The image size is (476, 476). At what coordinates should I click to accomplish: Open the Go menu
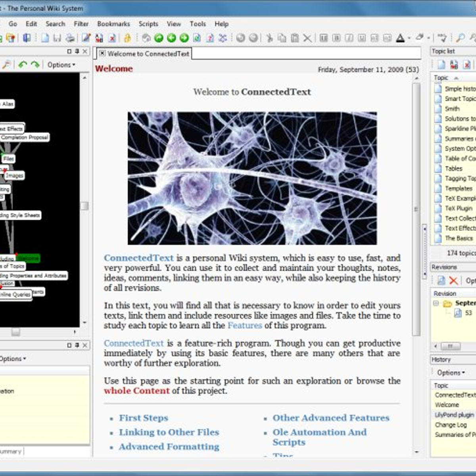click(13, 24)
